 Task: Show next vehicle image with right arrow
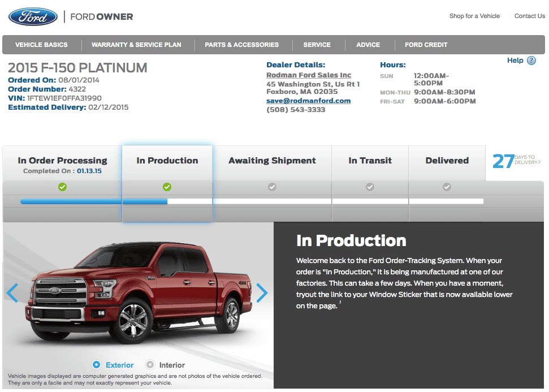click(x=262, y=293)
